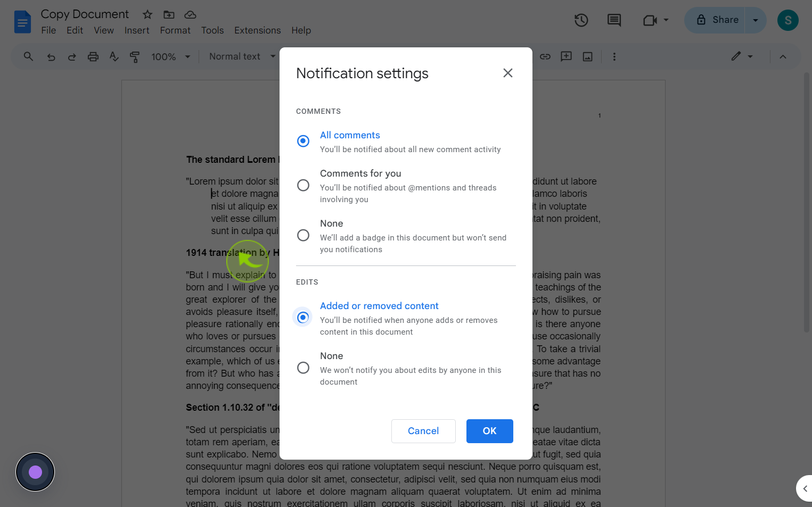This screenshot has width=812, height=507.
Task: Click the 'Comments for you' label text
Action: pos(360,173)
